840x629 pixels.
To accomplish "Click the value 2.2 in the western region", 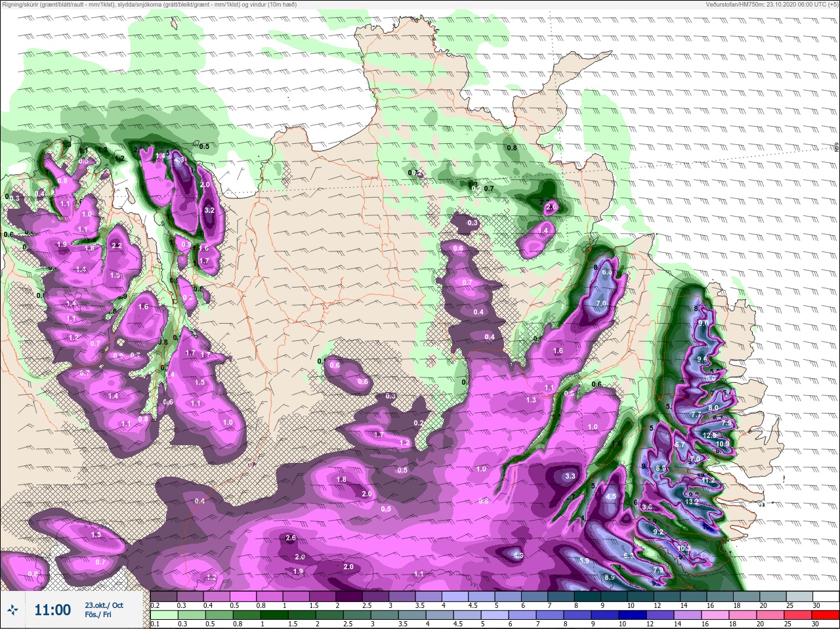I will tap(117, 246).
